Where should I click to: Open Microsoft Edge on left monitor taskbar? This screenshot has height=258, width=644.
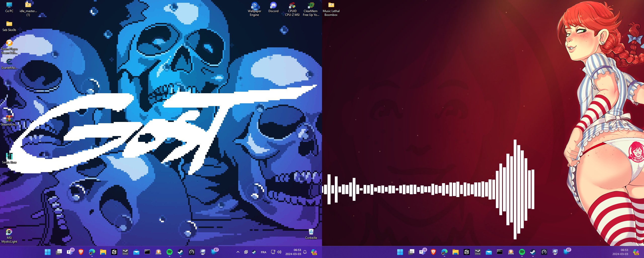tap(92, 252)
